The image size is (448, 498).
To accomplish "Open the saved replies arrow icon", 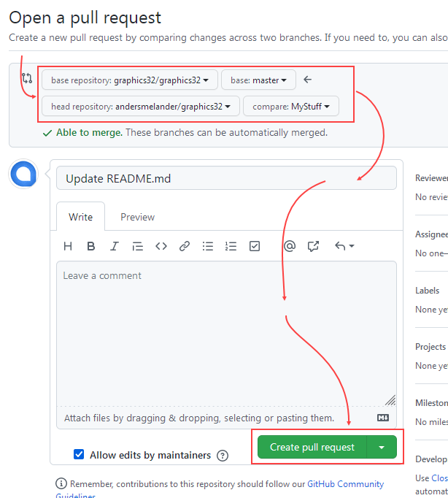I will tap(344, 246).
